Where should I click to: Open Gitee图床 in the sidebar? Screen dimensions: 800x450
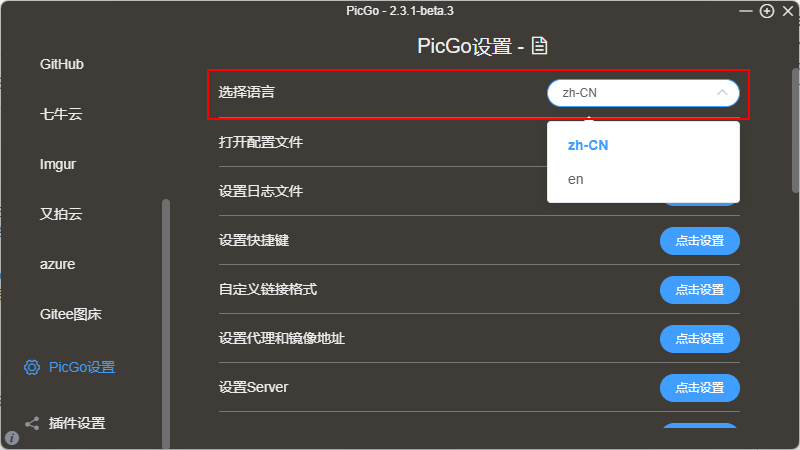(x=70, y=314)
